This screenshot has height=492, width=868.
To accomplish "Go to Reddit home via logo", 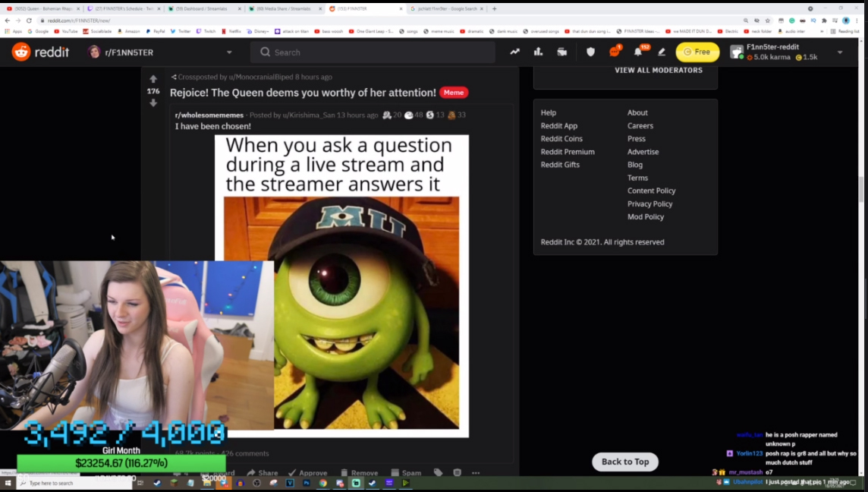I will tap(40, 52).
